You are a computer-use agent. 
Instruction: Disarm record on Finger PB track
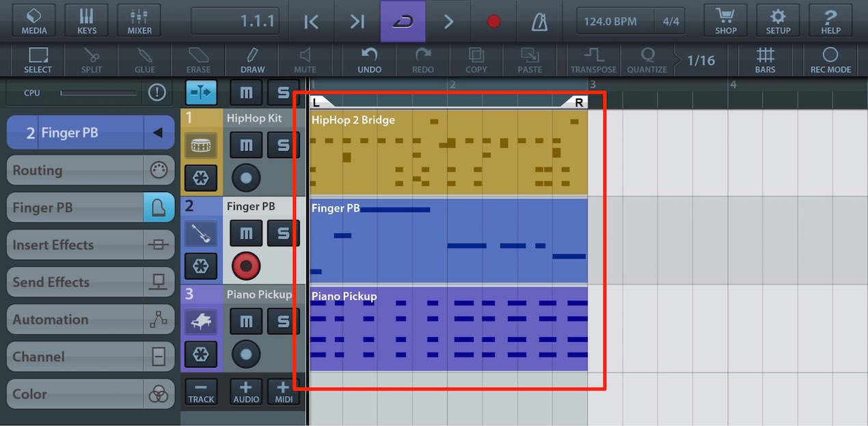click(x=246, y=266)
